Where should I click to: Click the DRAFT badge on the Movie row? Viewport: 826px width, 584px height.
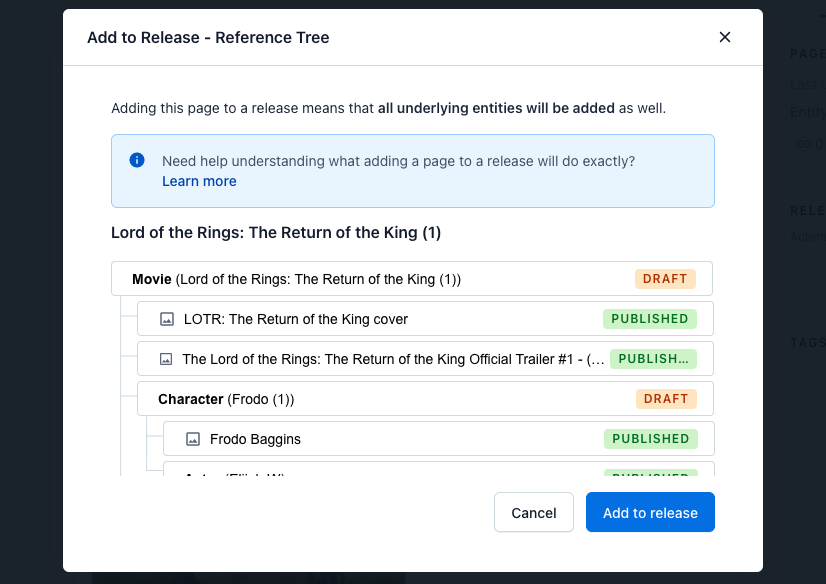[665, 279]
